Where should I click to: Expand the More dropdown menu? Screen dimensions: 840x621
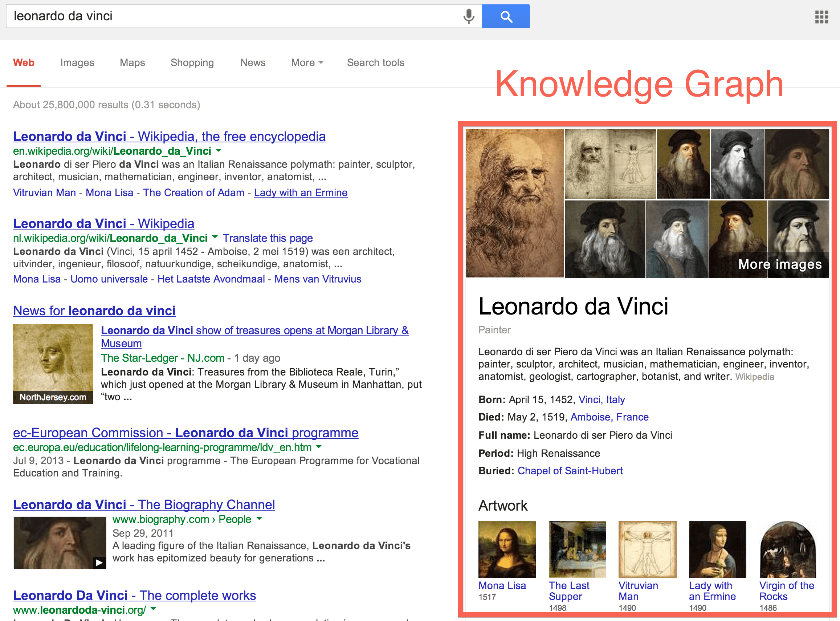[307, 63]
